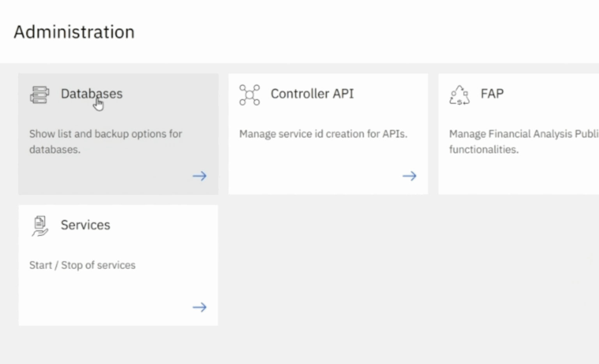Click the FAP recycle-style icon
Image resolution: width=599 pixels, height=364 pixels.
(x=459, y=95)
